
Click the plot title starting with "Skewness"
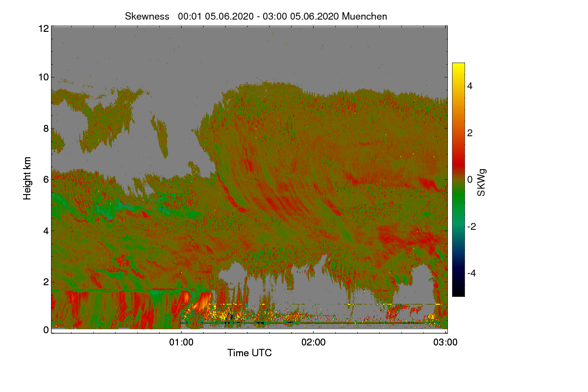pyautogui.click(x=256, y=16)
